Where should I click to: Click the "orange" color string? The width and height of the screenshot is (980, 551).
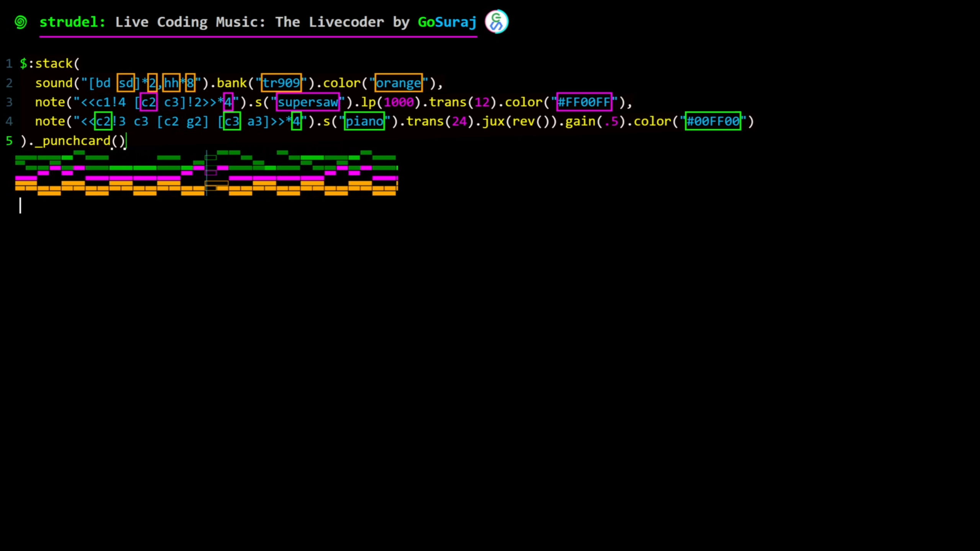(398, 83)
